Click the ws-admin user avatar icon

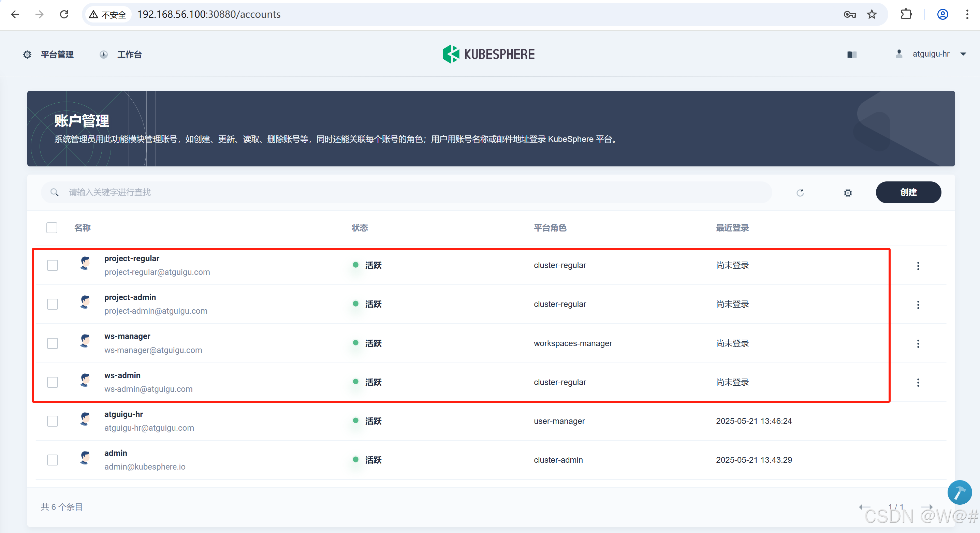click(85, 380)
